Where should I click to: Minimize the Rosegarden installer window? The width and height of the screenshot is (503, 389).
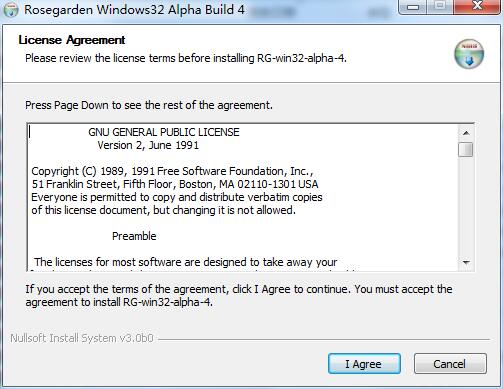(413, 7)
